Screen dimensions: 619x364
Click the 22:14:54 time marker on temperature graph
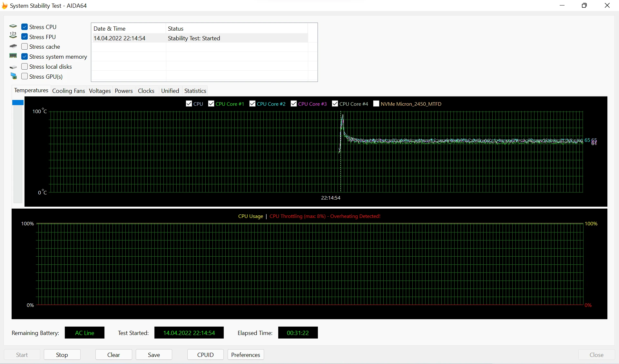(x=331, y=198)
